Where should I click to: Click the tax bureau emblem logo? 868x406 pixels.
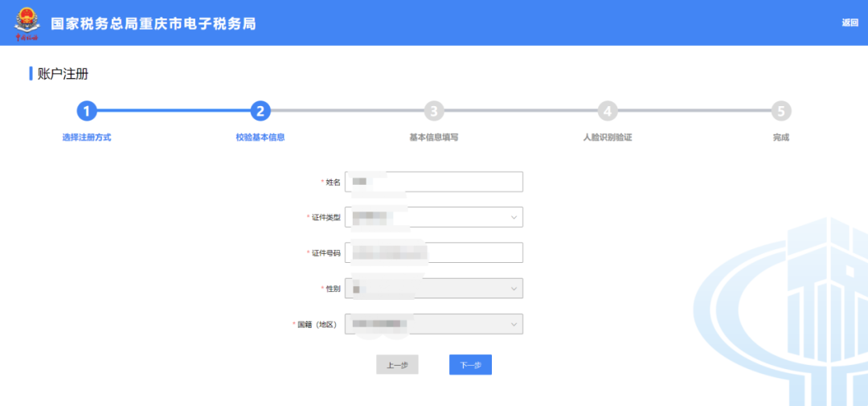point(27,24)
